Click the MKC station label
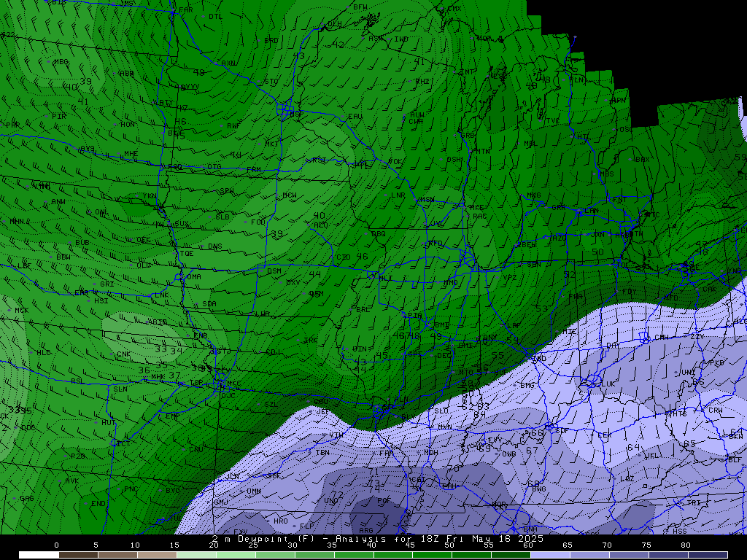747x560 pixels. (x=233, y=384)
